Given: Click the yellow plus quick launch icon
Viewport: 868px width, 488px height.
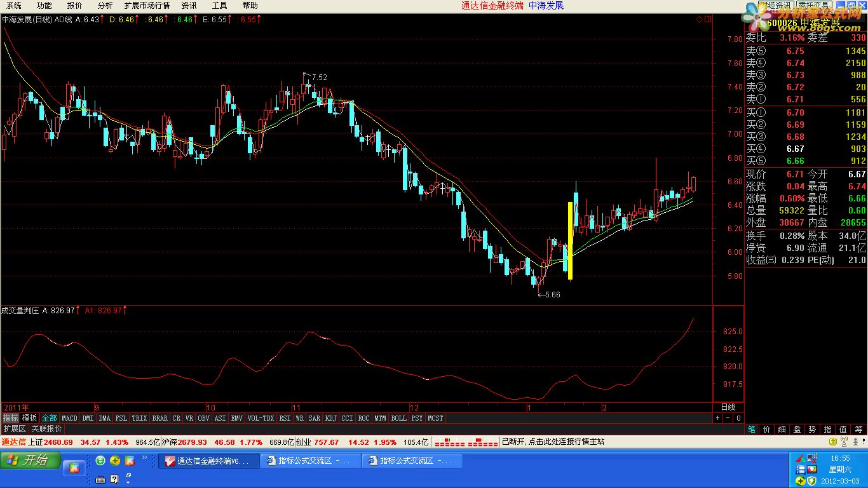Looking at the screenshot, I should [115, 460].
